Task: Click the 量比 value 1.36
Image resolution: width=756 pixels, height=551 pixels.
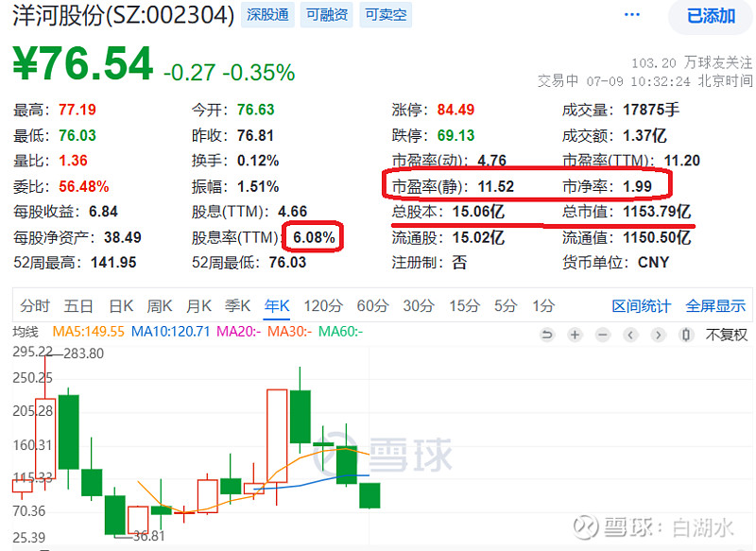Action: coord(74,161)
